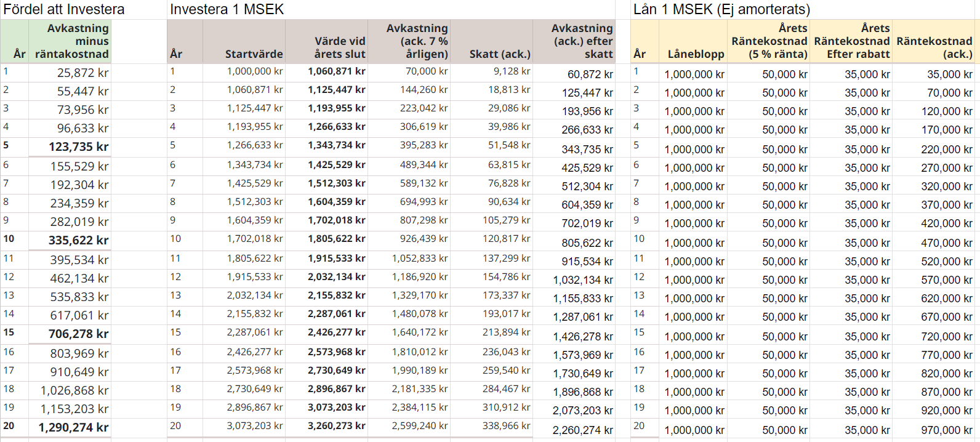
Task: Select the 2,260,274 kr after-tax return cell
Action: point(582,430)
